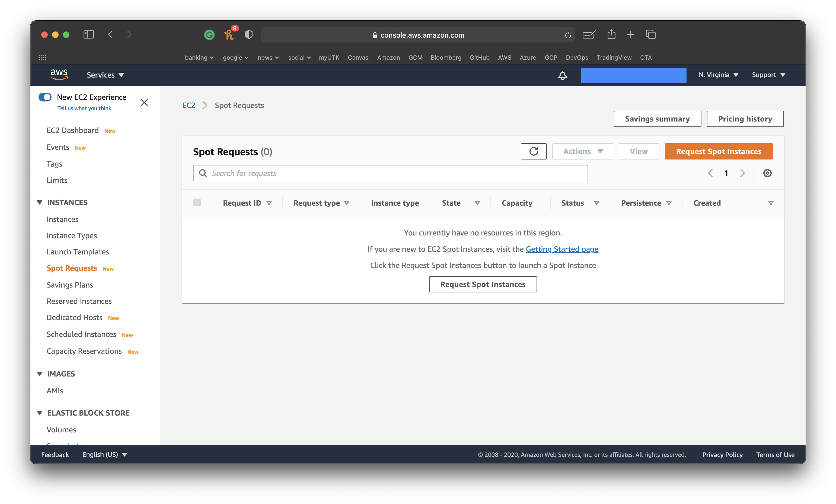Screen dimensions: 836x504
Task: Open the Support dropdown menu
Action: (768, 75)
